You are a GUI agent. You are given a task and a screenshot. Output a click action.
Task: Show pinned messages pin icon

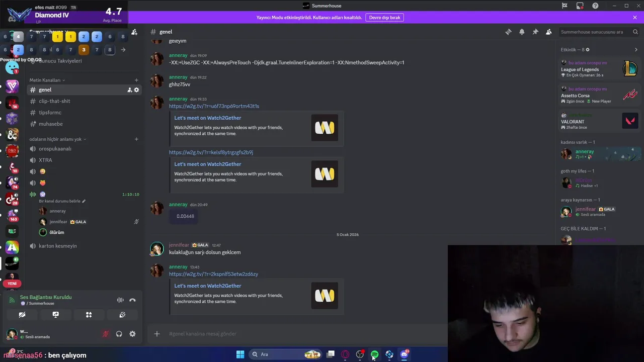pos(535,32)
